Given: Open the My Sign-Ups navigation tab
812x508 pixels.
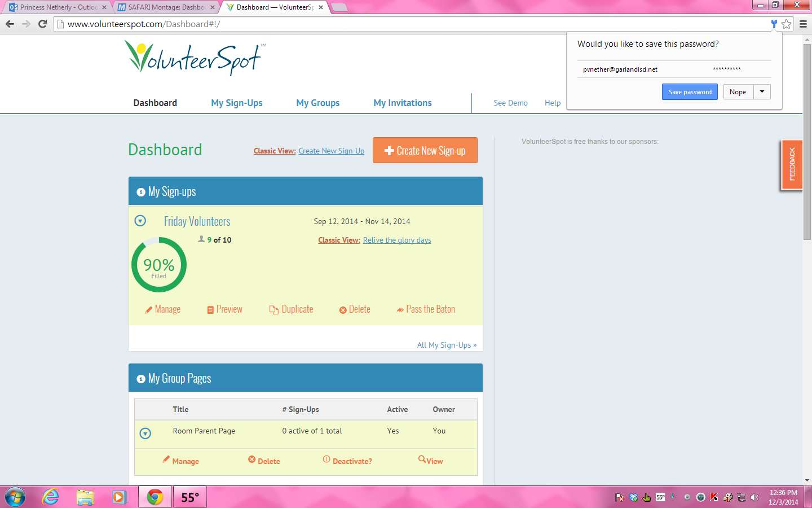Looking at the screenshot, I should [x=237, y=103].
